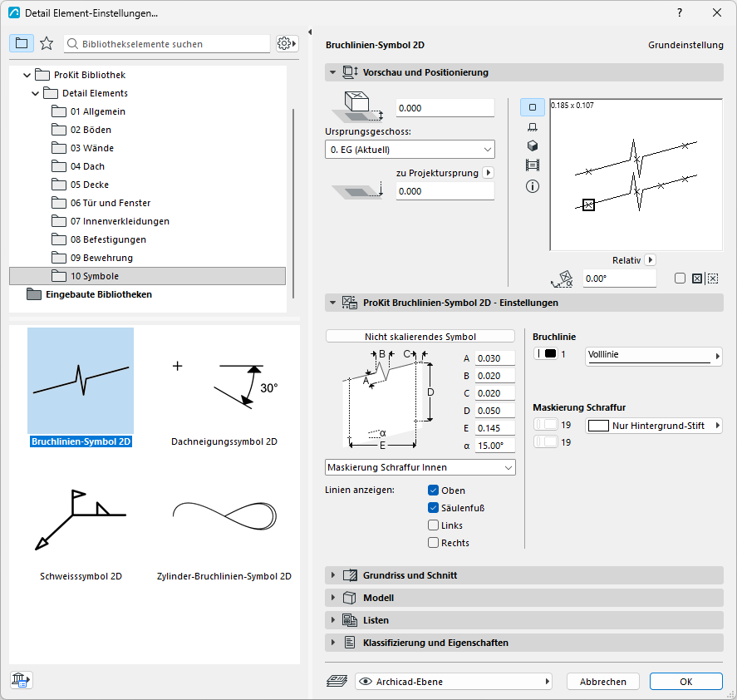This screenshot has height=700, width=737.
Task: Click first Maskierung Schraffur pen swatch 19
Action: (x=546, y=425)
